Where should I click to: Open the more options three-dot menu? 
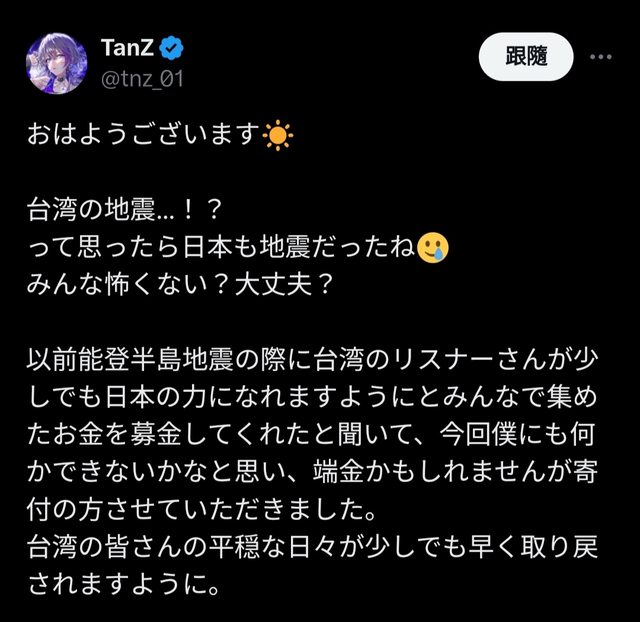pos(601,57)
